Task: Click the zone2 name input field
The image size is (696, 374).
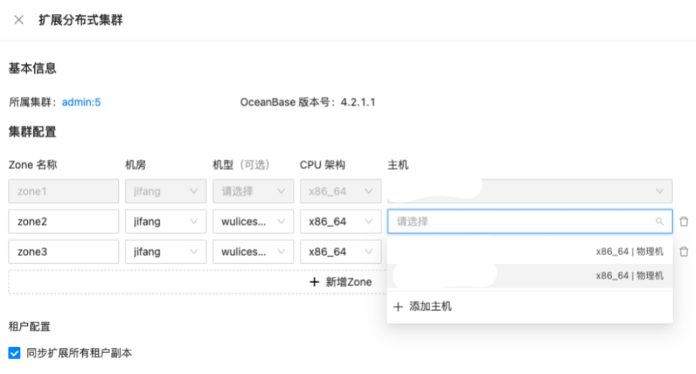Action: [x=63, y=221]
